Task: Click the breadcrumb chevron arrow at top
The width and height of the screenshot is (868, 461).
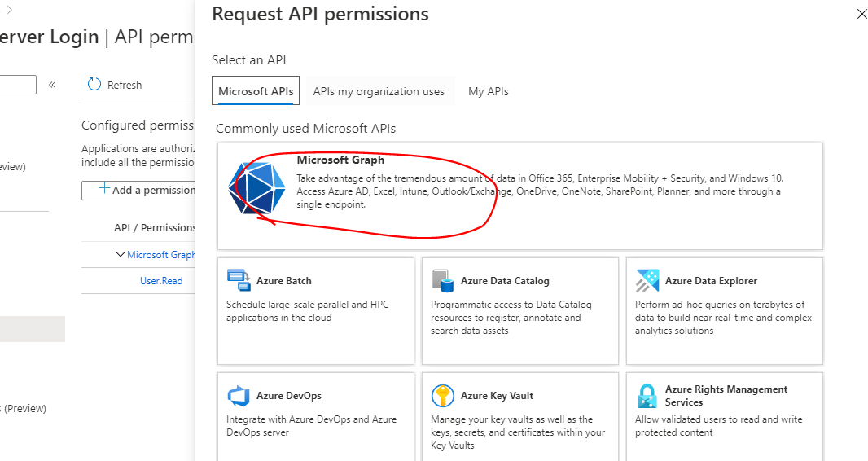Action: click(x=9, y=10)
